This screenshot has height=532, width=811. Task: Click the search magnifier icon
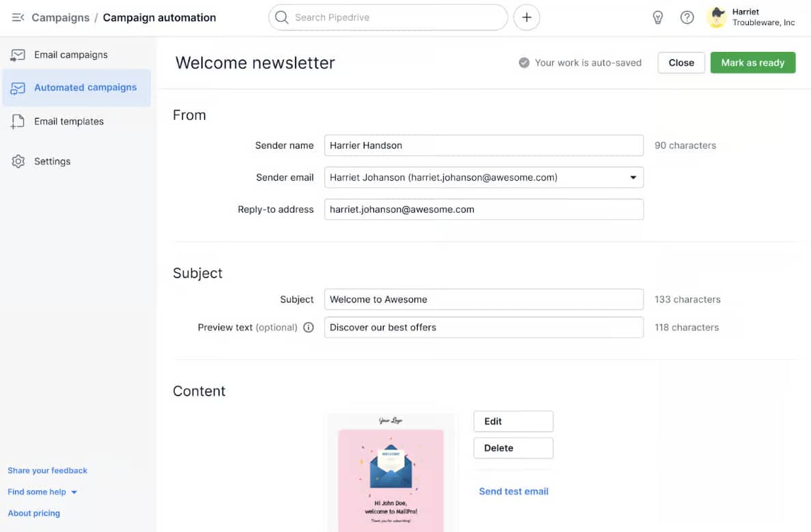pyautogui.click(x=281, y=18)
